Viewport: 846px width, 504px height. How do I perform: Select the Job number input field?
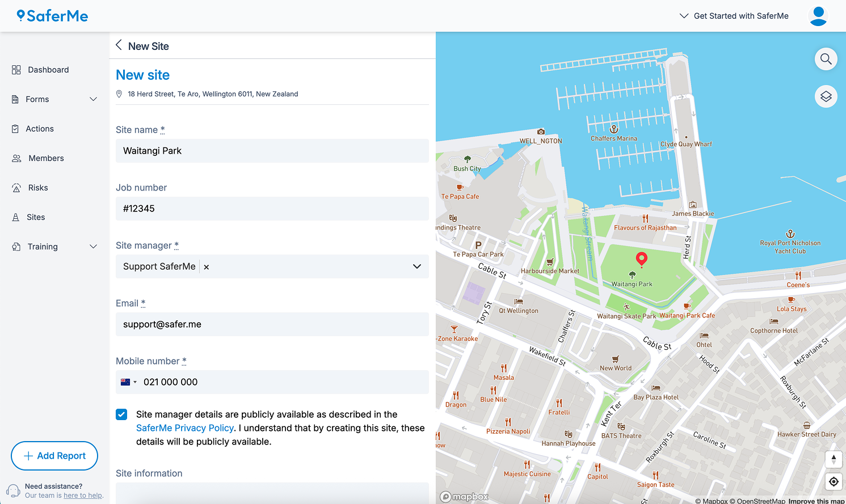click(x=272, y=209)
